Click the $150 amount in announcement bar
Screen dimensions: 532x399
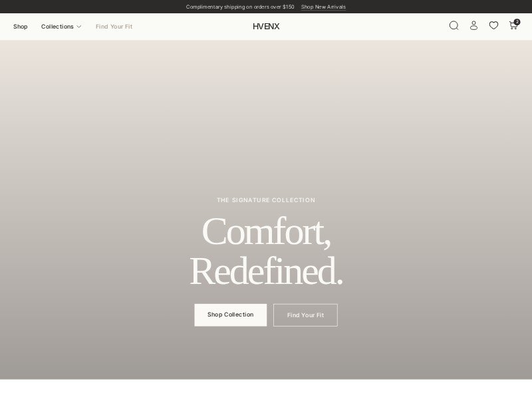(x=289, y=7)
